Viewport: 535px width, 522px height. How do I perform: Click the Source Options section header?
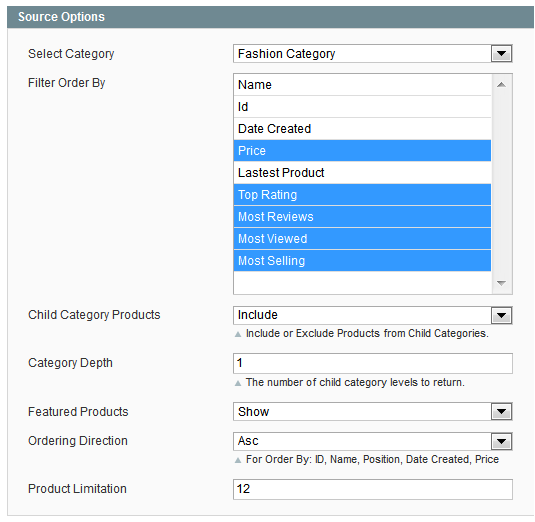point(270,17)
